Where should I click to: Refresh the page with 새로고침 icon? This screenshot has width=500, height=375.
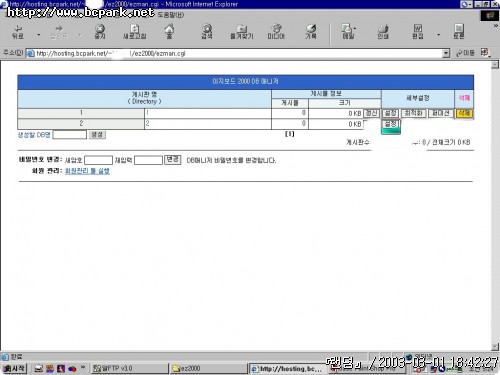[x=134, y=32]
